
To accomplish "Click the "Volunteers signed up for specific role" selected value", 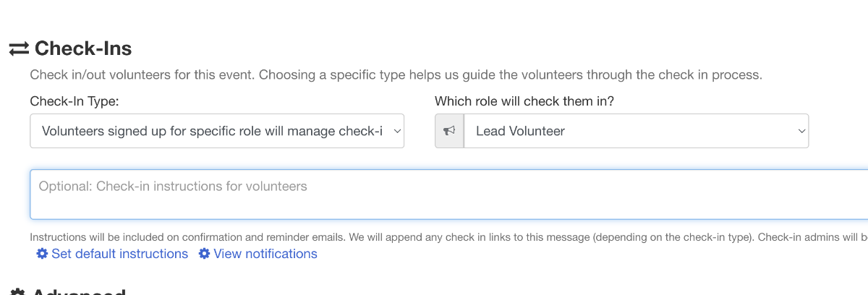I will [211, 131].
